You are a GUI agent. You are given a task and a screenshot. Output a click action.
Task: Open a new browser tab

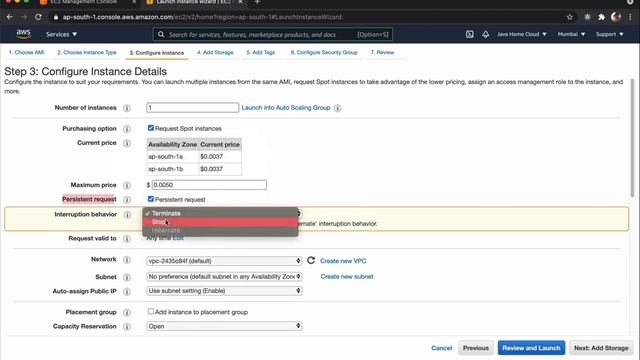[x=257, y=2]
